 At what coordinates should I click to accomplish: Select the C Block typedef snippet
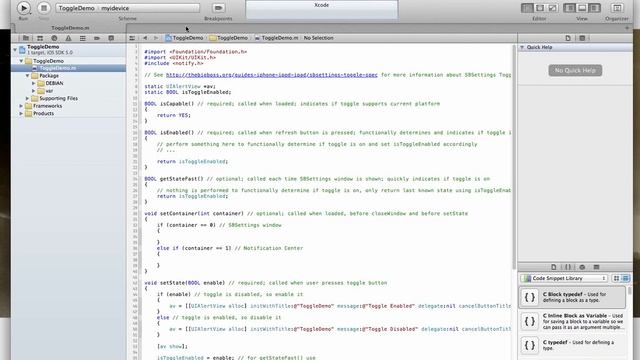coord(572,297)
